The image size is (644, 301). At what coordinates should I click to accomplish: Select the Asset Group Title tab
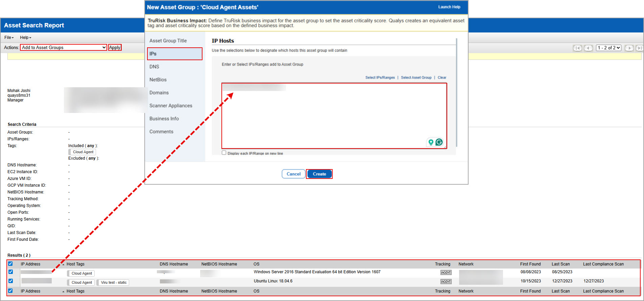coord(168,41)
